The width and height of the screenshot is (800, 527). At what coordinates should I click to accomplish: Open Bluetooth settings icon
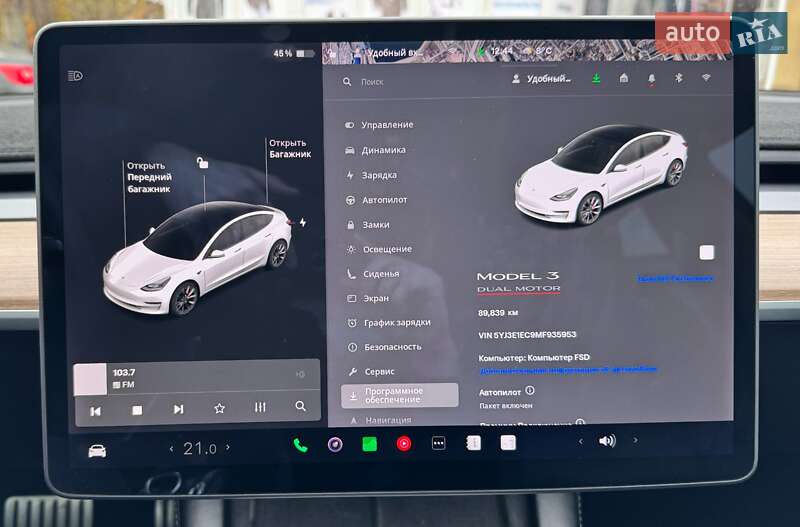tap(679, 78)
